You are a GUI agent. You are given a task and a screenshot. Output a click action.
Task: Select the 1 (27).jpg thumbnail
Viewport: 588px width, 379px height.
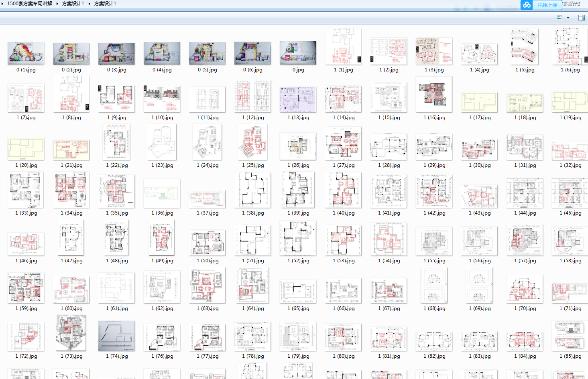(343, 143)
